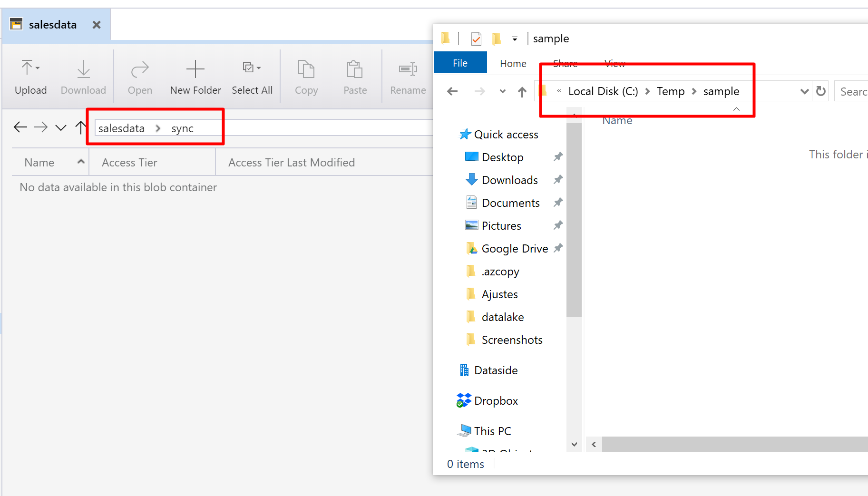Sort by Access Tier column
Image resolution: width=868 pixels, height=496 pixels.
point(152,163)
